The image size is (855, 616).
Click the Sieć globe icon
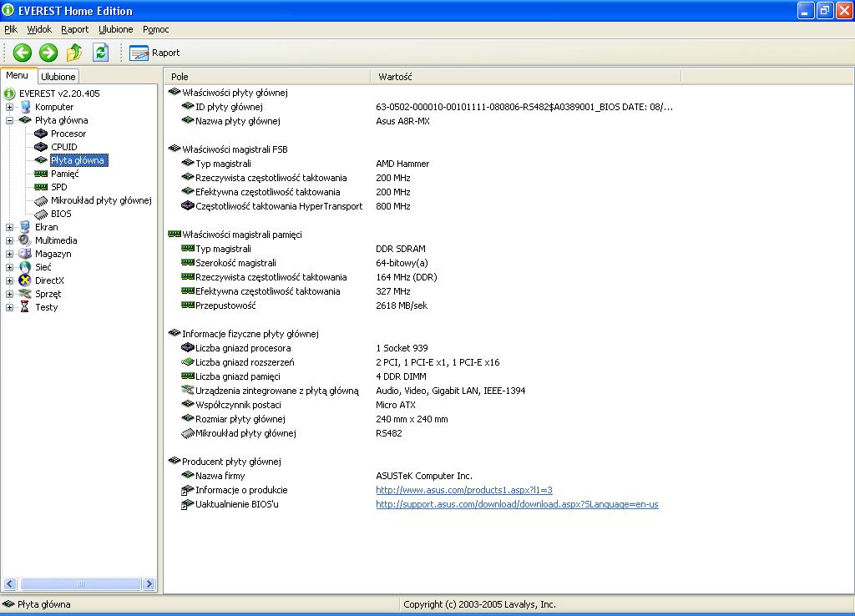coord(25,267)
